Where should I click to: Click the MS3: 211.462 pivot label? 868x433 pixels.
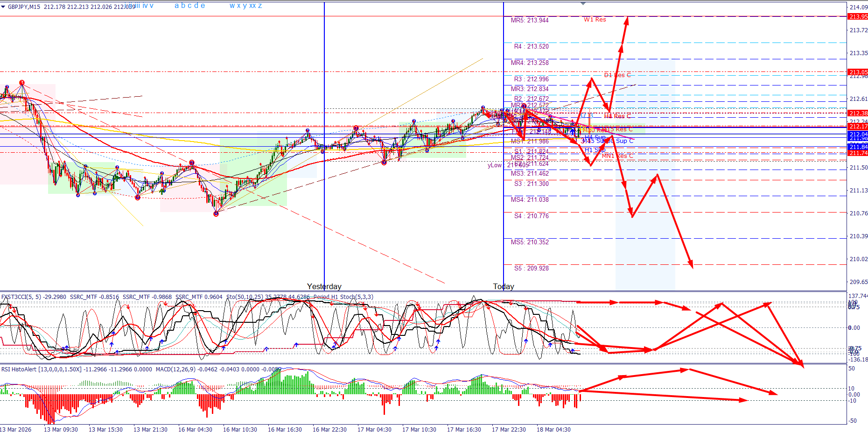530,173
